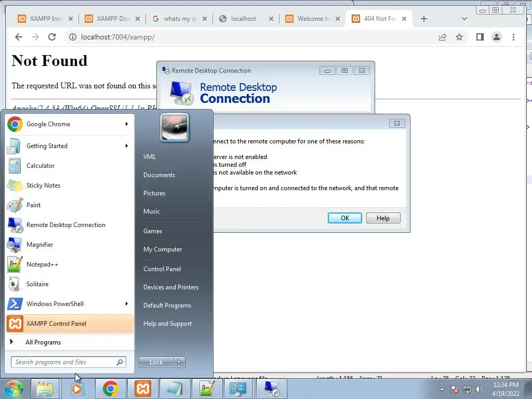Switch to XAMPP Installers Chrome tab
This screenshot has width=532, height=399.
coord(45,19)
